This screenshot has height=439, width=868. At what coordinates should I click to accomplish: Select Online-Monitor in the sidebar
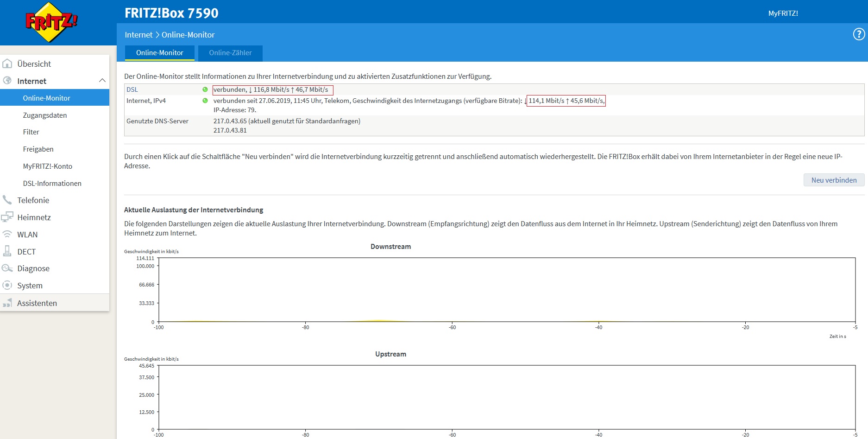tap(55, 98)
